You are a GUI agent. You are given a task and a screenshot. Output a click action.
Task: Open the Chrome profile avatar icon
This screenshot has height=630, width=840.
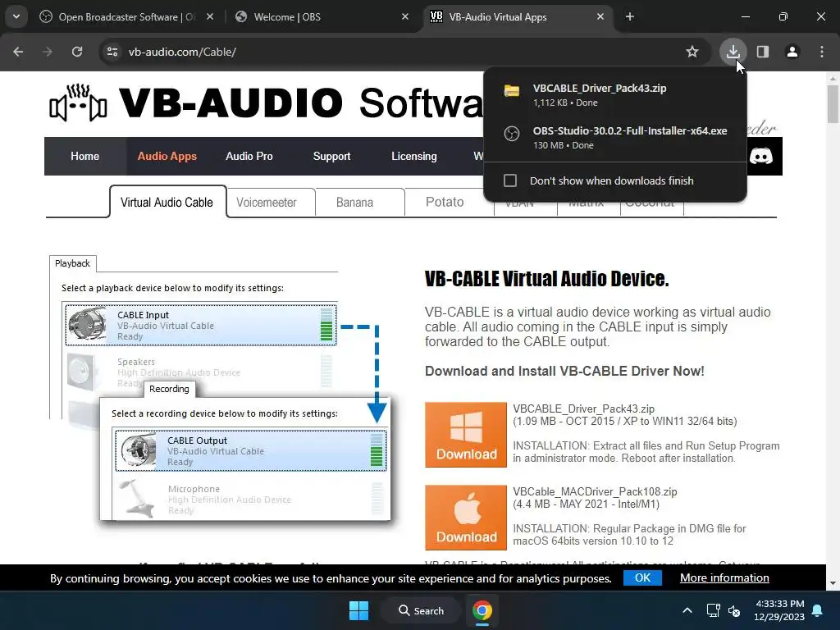pyautogui.click(x=792, y=52)
